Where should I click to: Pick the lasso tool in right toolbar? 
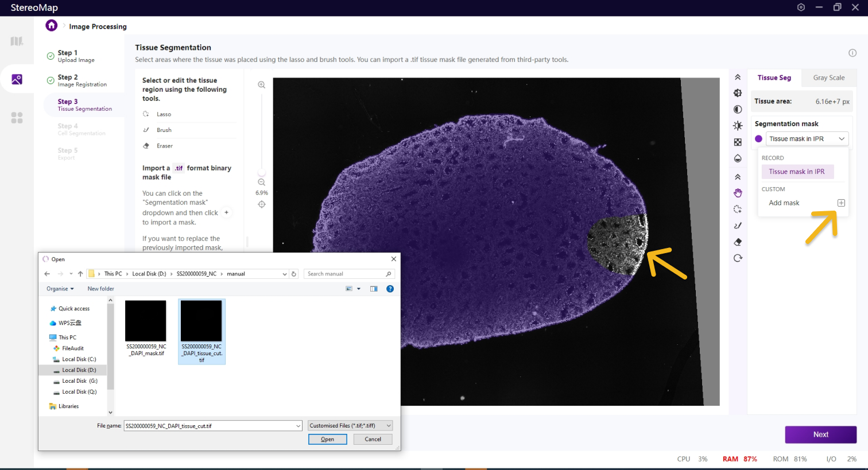point(738,209)
